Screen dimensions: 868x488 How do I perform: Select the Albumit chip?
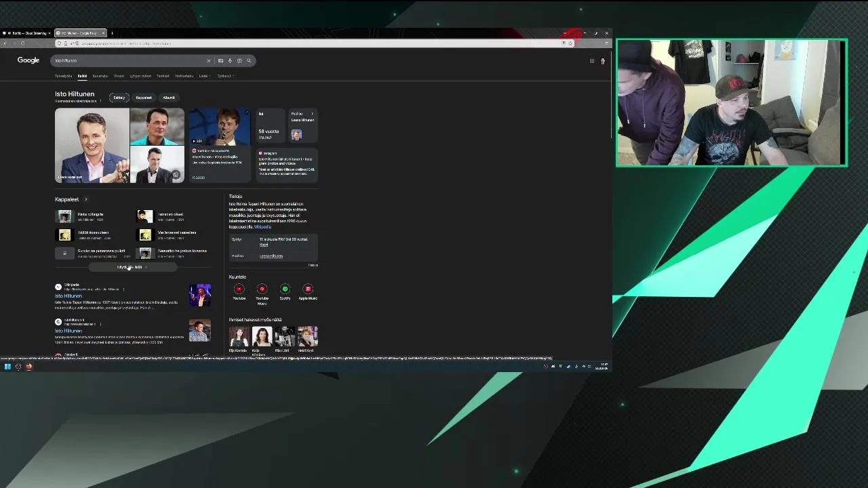click(169, 98)
